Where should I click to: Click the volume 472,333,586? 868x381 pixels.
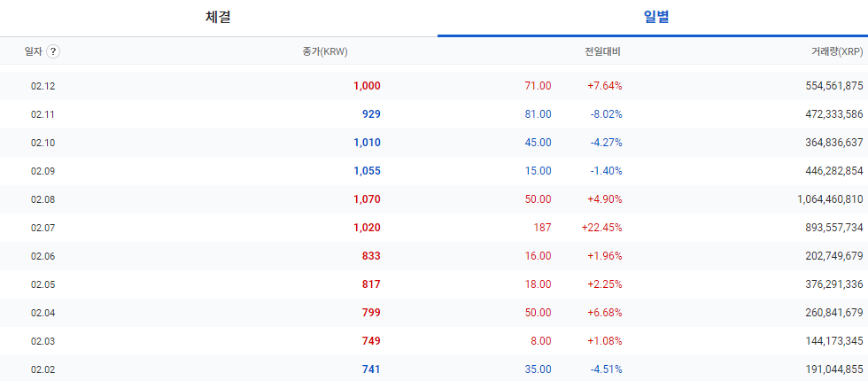[x=834, y=114]
